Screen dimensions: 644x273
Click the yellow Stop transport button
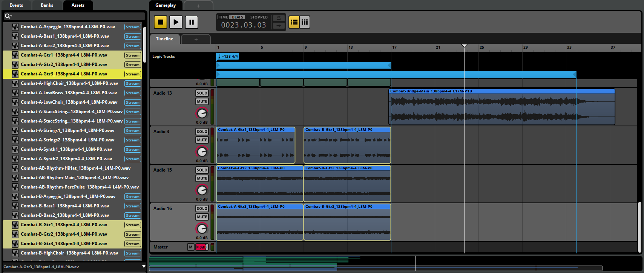pyautogui.click(x=160, y=22)
